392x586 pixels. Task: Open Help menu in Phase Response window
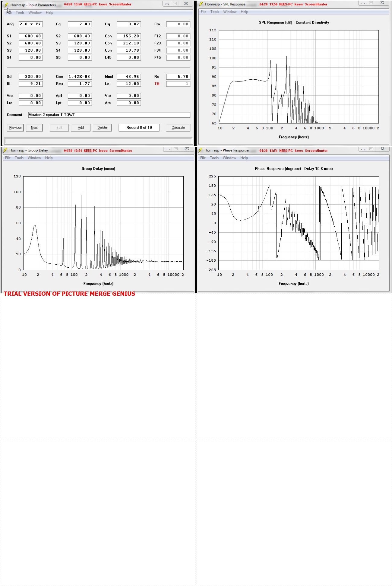pyautogui.click(x=244, y=158)
